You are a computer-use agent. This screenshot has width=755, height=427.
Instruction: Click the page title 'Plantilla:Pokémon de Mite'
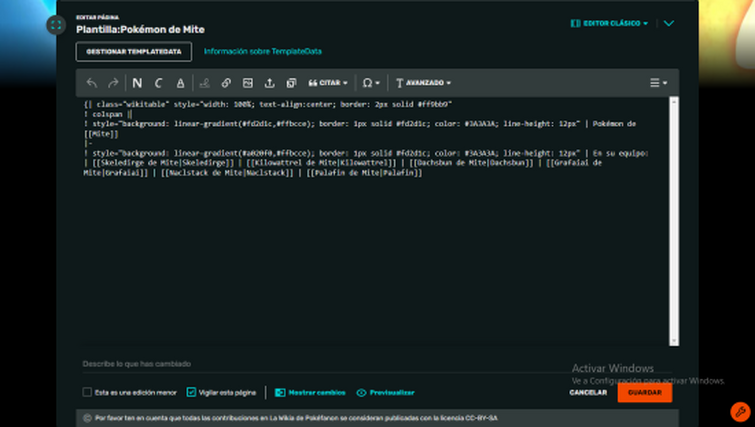[141, 29]
